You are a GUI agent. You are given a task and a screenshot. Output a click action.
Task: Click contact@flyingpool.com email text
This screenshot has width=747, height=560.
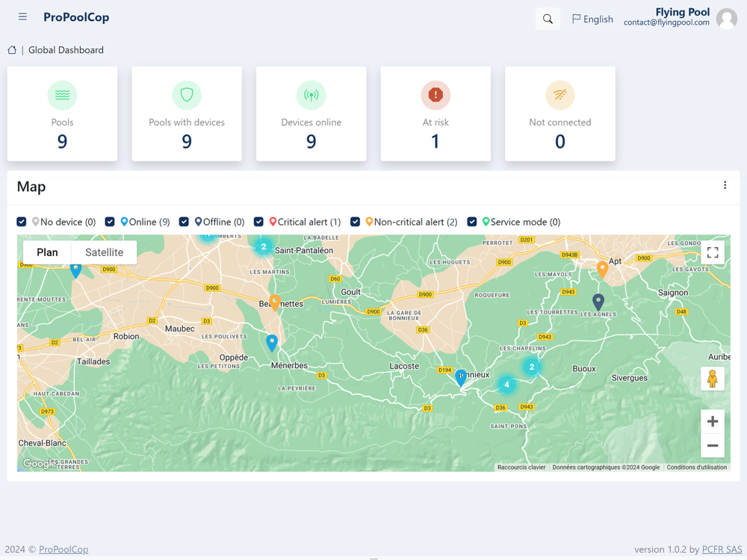pos(666,22)
